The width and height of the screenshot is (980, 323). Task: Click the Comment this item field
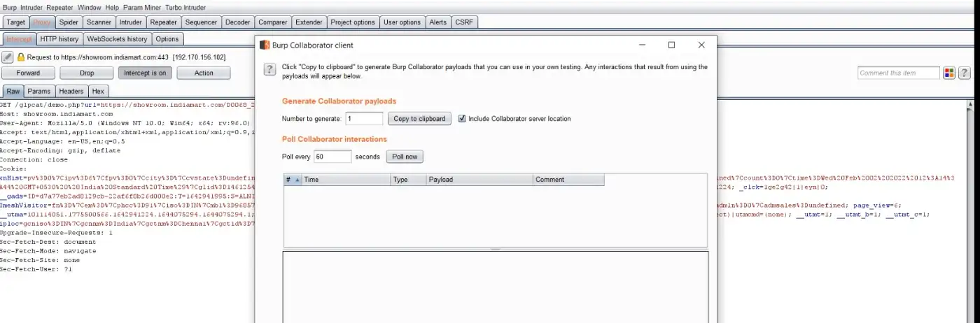coord(899,73)
